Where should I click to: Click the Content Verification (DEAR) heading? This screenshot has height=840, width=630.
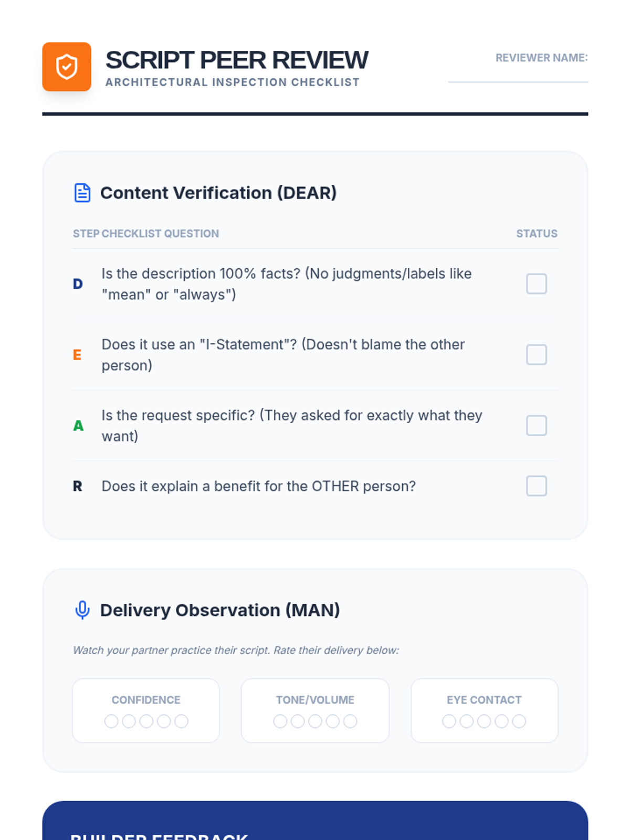[x=218, y=193]
